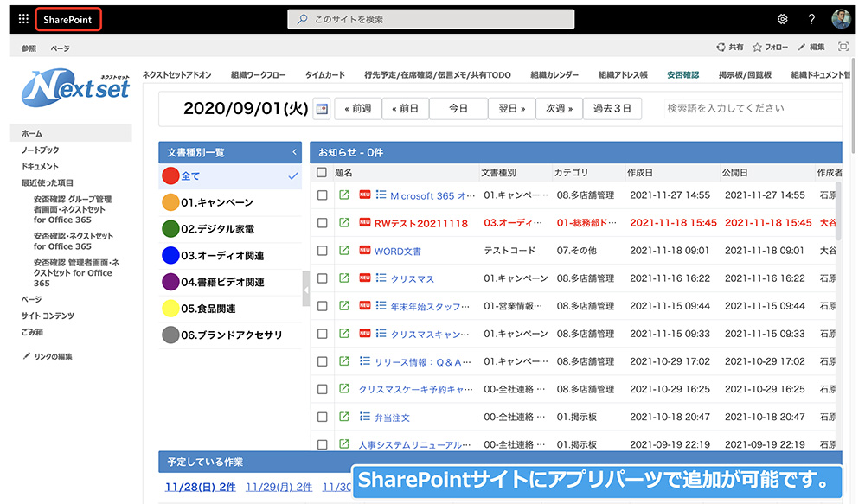Open the 参照 ribbon tab
This screenshot has height=504, width=865.
click(29, 48)
